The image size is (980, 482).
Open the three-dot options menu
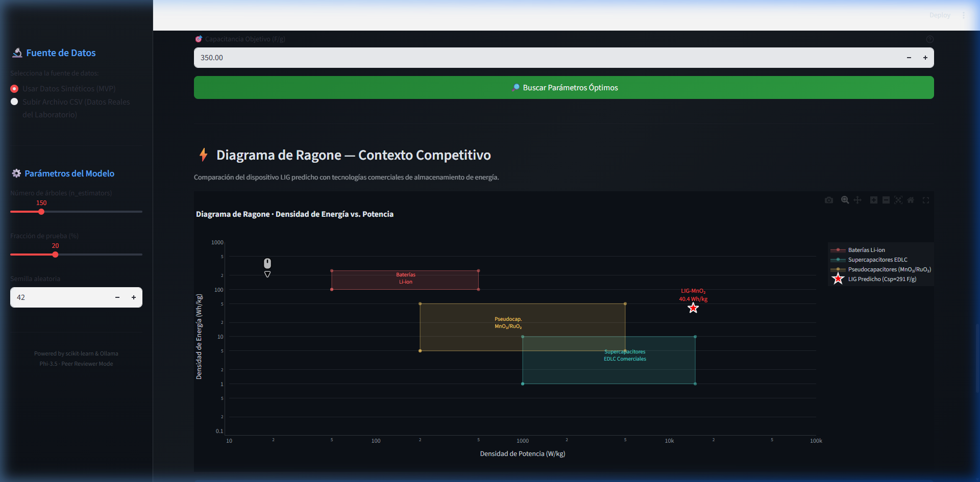[964, 15]
